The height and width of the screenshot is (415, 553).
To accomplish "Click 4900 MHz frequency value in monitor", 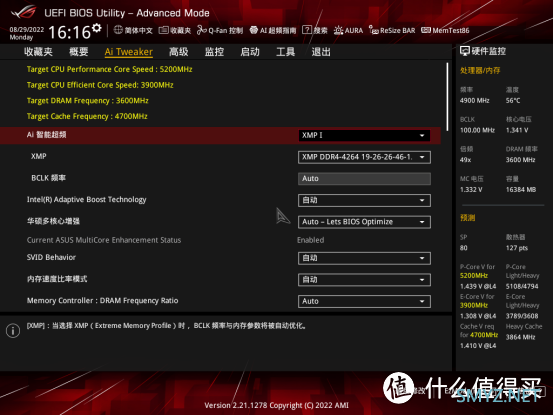I will click(474, 100).
